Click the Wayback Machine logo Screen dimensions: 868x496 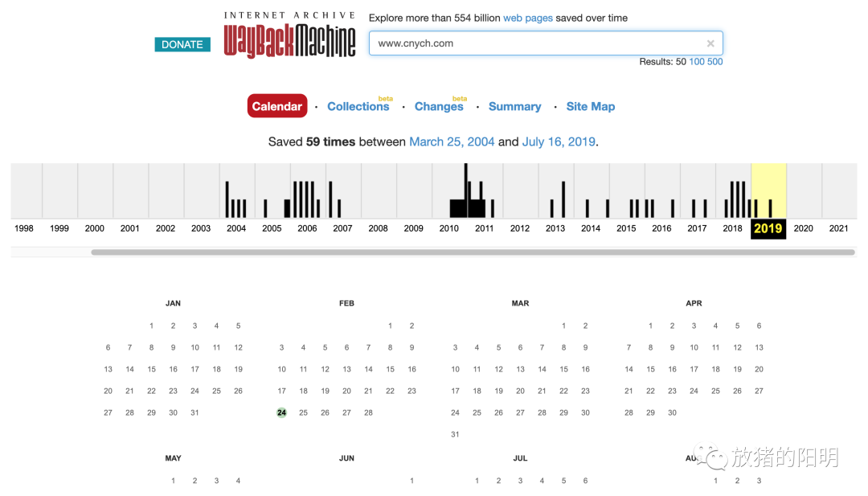coord(289,35)
